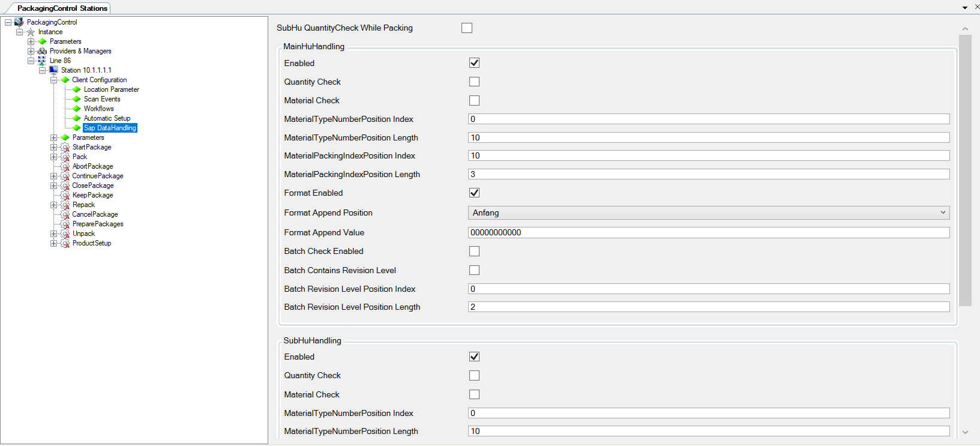The width and height of the screenshot is (980, 446).
Task: Click the vertical scrollbar thumb of the settings panel
Action: click(965, 170)
